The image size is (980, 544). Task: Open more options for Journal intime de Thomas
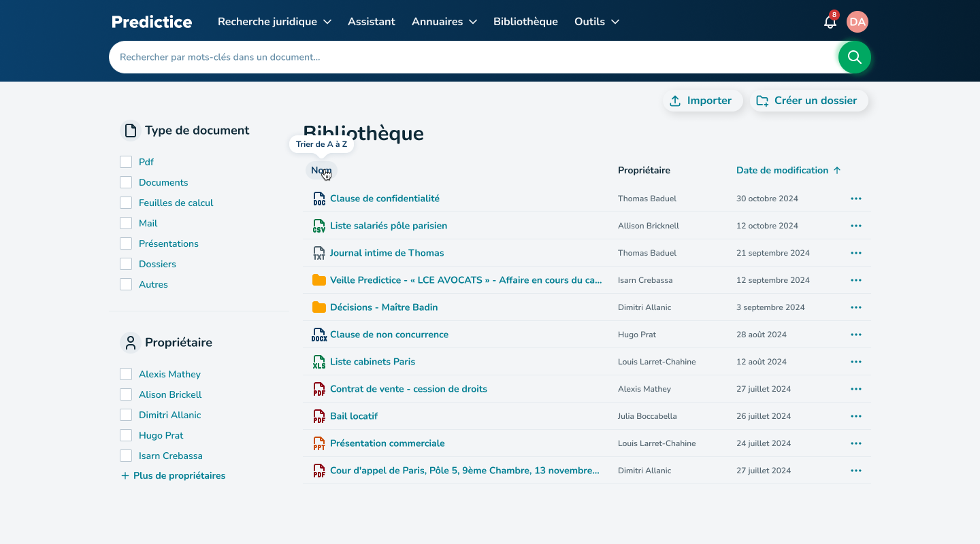pyautogui.click(x=856, y=253)
